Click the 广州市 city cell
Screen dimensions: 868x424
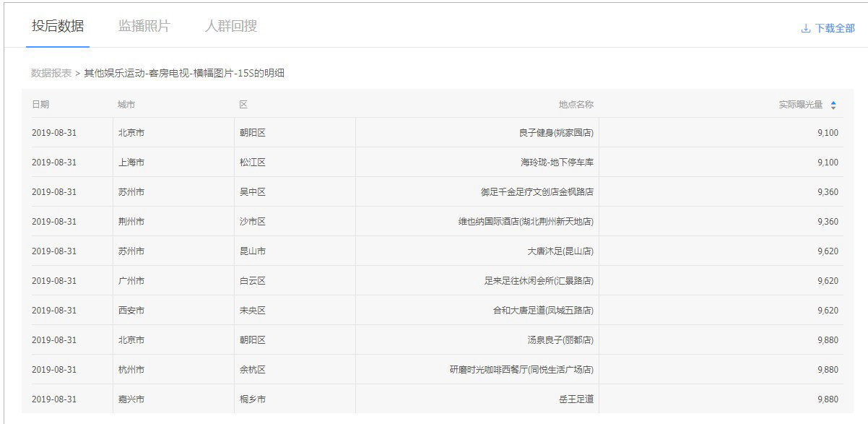pyautogui.click(x=131, y=281)
